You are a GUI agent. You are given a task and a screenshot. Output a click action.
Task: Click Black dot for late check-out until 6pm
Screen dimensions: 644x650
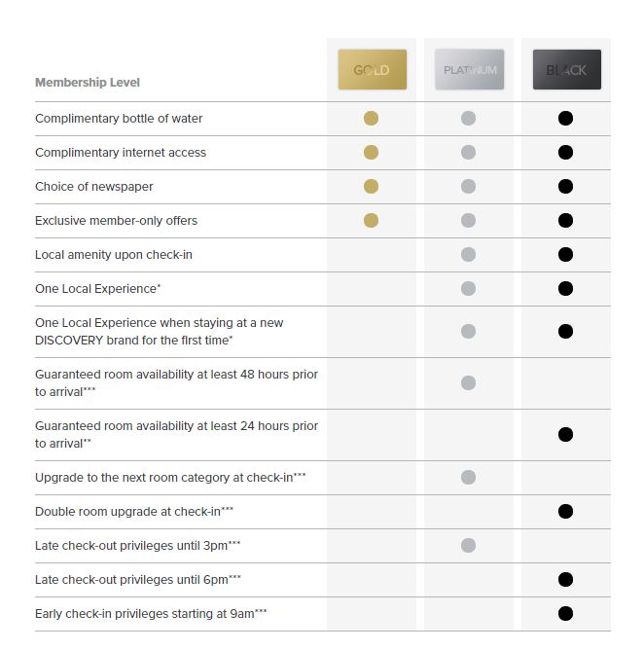565,580
